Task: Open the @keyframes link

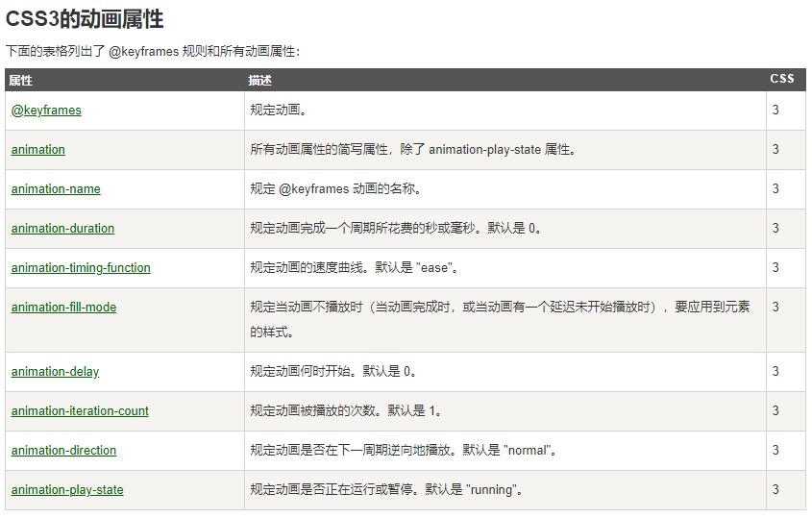Action: [46, 111]
